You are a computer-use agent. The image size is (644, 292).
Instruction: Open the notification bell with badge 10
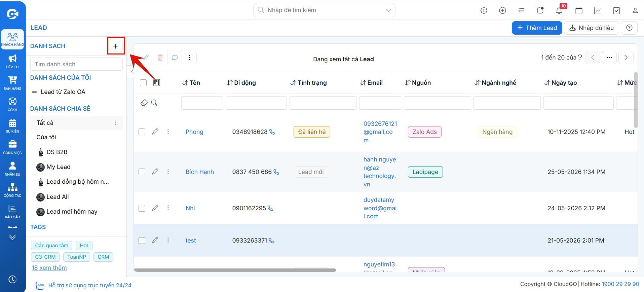[559, 10]
